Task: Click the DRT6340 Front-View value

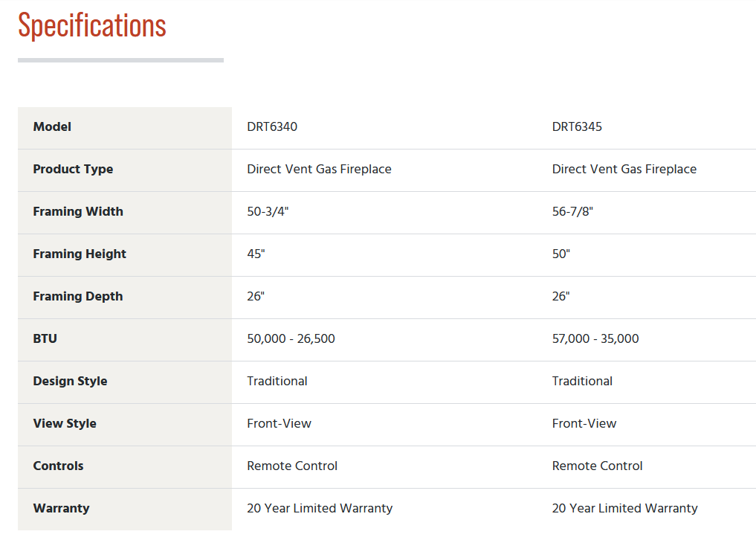Action: (280, 424)
